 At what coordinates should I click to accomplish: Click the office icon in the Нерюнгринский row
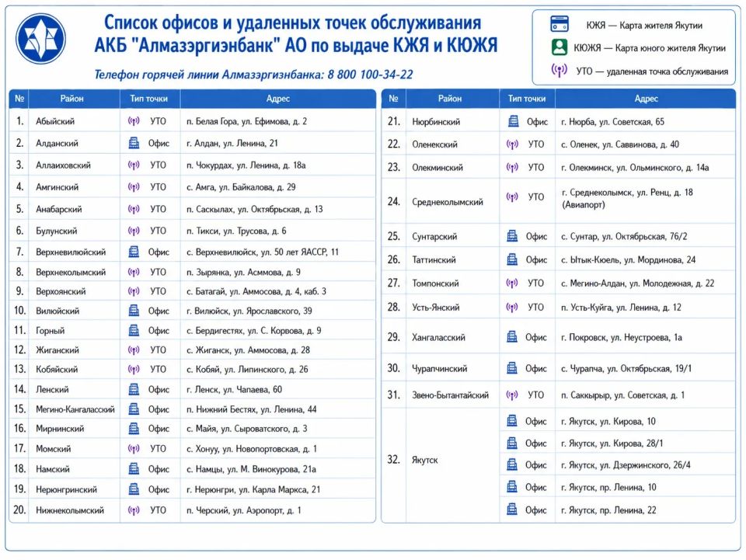pos(134,489)
